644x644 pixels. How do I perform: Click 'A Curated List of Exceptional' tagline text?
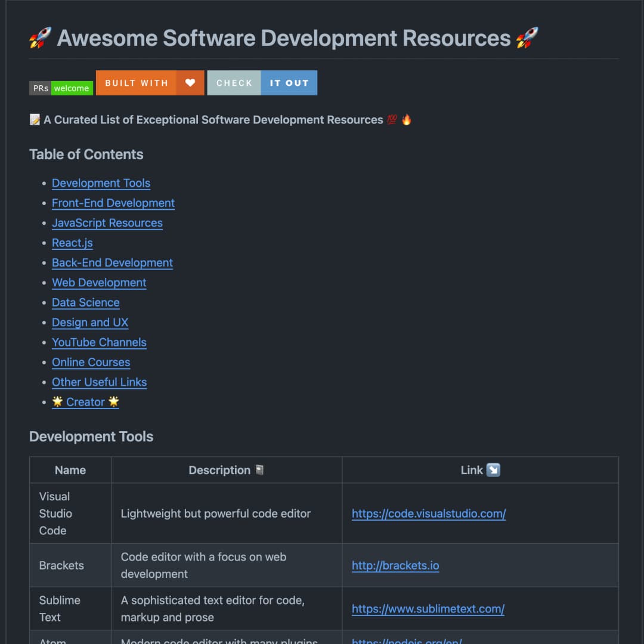(x=213, y=119)
